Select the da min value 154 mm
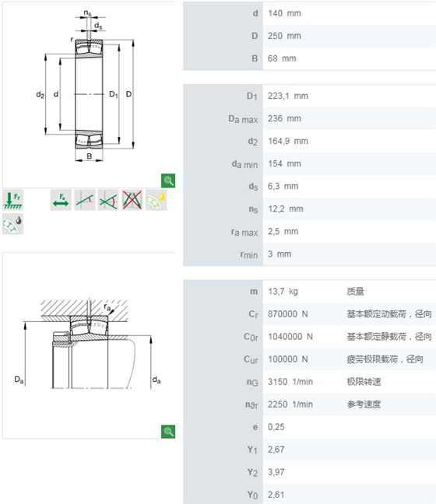 tap(284, 163)
